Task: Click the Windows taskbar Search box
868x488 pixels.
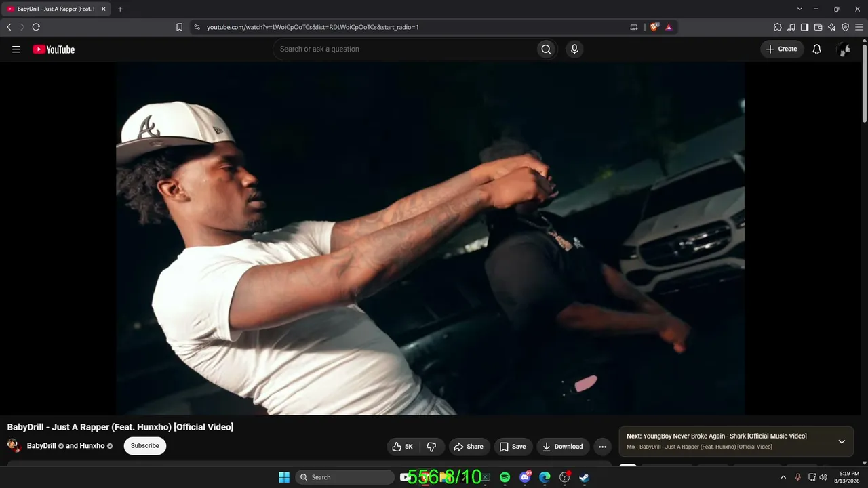Action: click(345, 477)
